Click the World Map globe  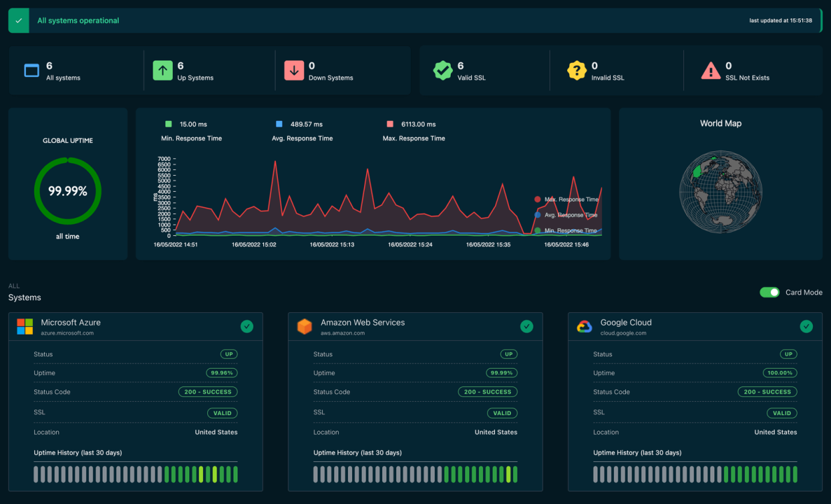pyautogui.click(x=720, y=191)
